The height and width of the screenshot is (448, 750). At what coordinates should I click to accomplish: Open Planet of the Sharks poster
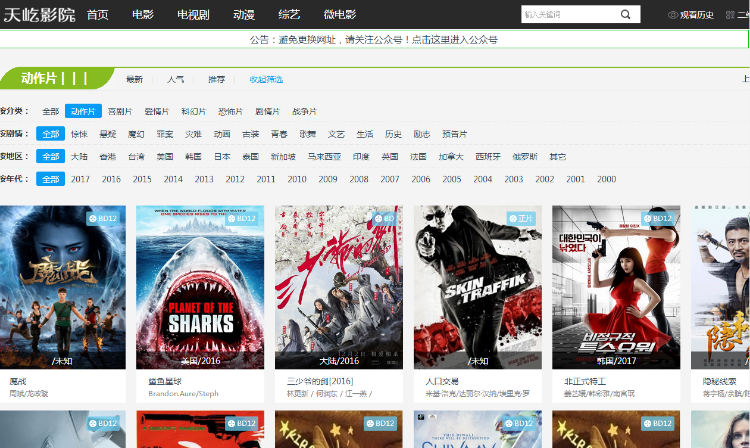click(200, 287)
